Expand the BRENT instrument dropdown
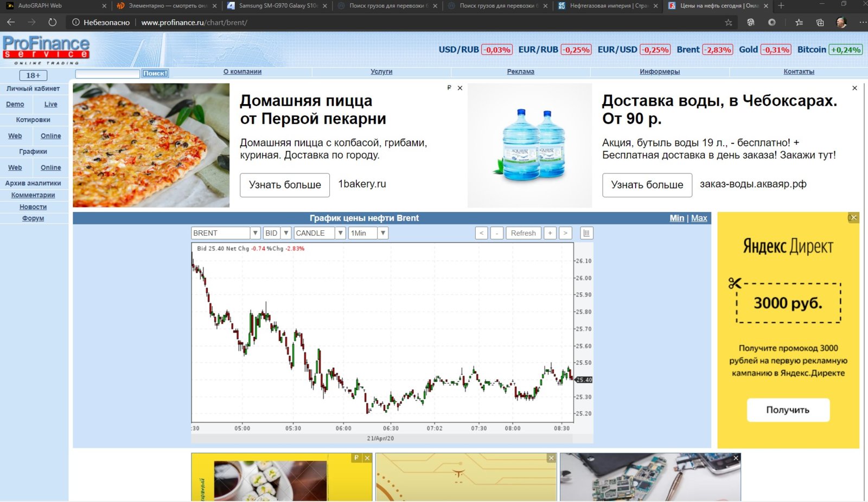The height and width of the screenshot is (502, 868). 255,233
